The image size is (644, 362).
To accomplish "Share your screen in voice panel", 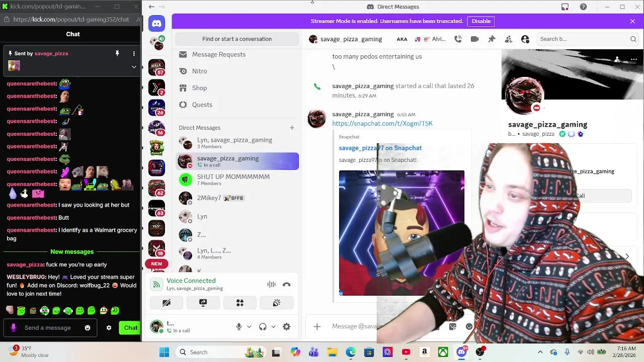I will point(203,303).
